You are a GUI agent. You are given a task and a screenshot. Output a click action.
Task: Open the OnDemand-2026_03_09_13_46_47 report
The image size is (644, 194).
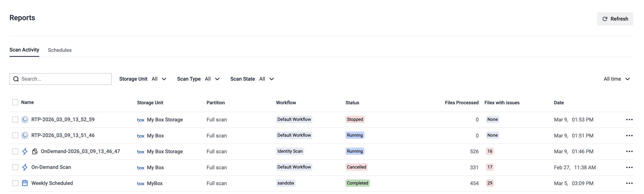(80, 151)
